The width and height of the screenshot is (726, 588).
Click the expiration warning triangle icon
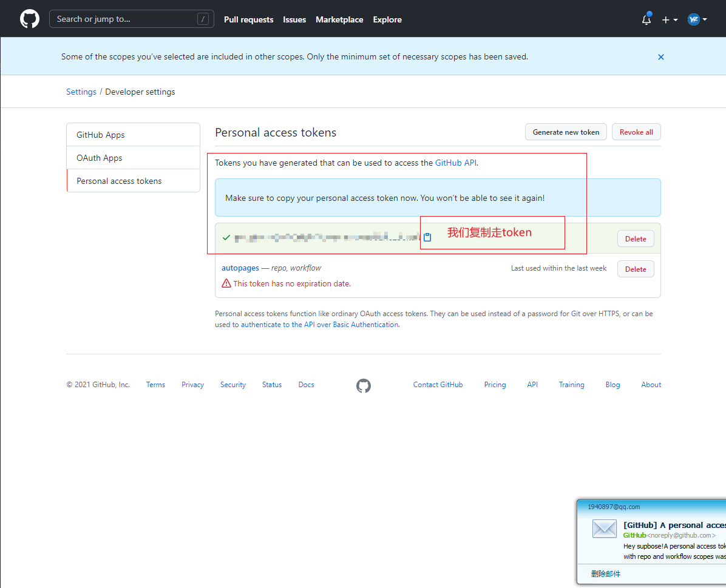pos(226,283)
